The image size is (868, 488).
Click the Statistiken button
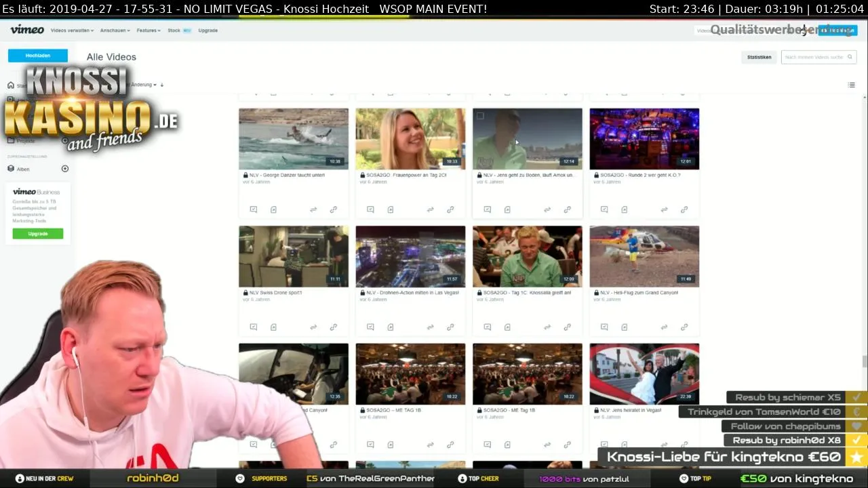point(759,58)
